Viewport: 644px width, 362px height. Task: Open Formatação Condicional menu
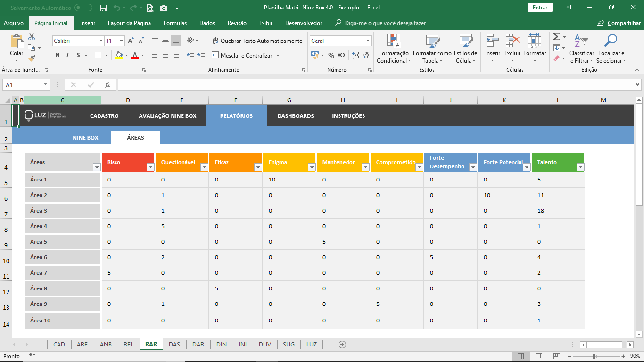pyautogui.click(x=394, y=49)
